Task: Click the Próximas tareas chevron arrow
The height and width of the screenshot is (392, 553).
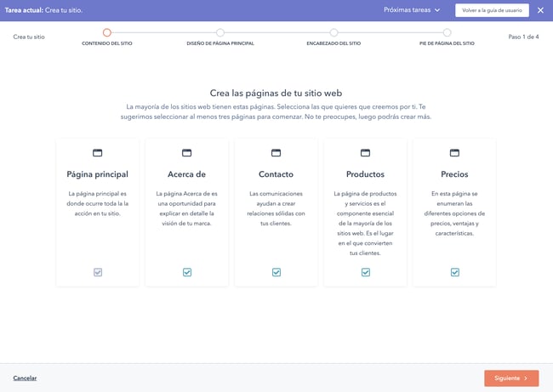Action: [437, 10]
